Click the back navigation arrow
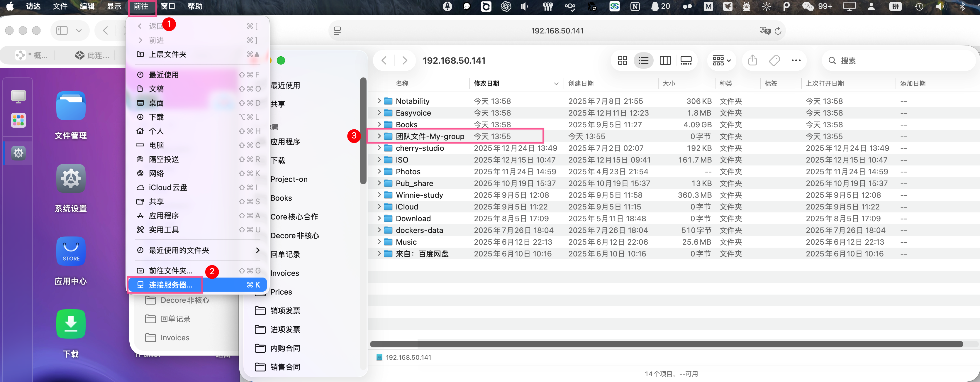 pyautogui.click(x=384, y=60)
